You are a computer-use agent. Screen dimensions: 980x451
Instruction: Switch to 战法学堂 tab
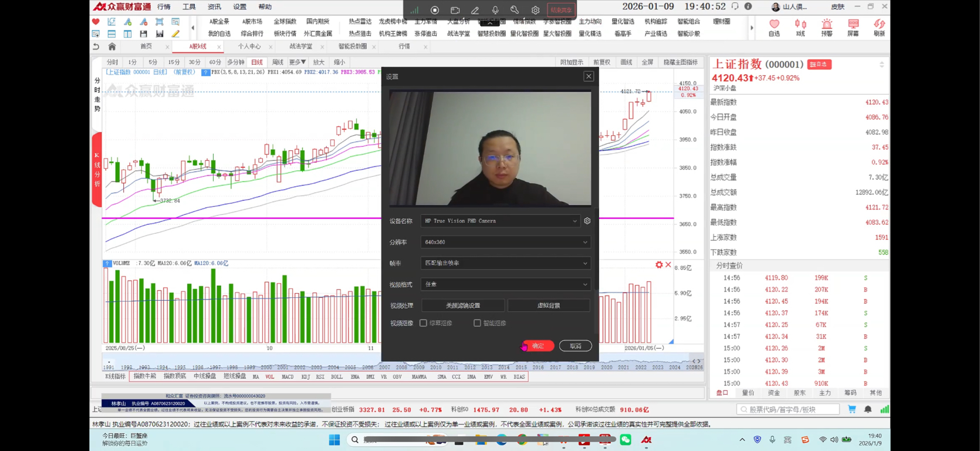point(300,46)
